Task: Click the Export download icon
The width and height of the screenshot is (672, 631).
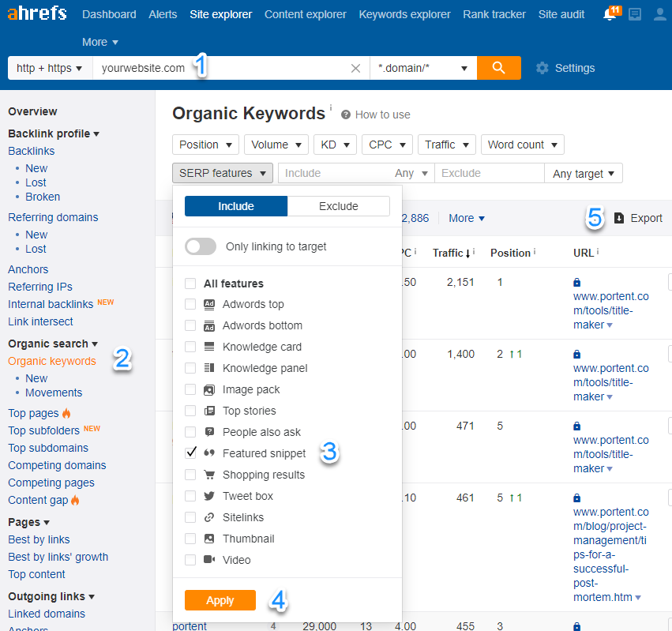Action: pyautogui.click(x=619, y=218)
